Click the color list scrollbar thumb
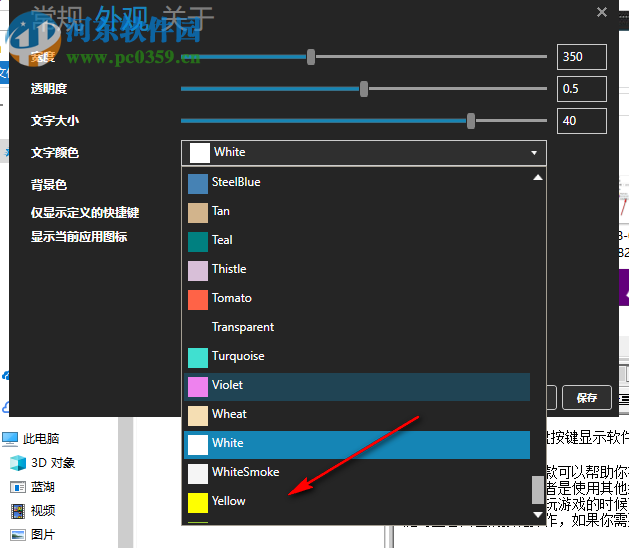 pyautogui.click(x=538, y=489)
